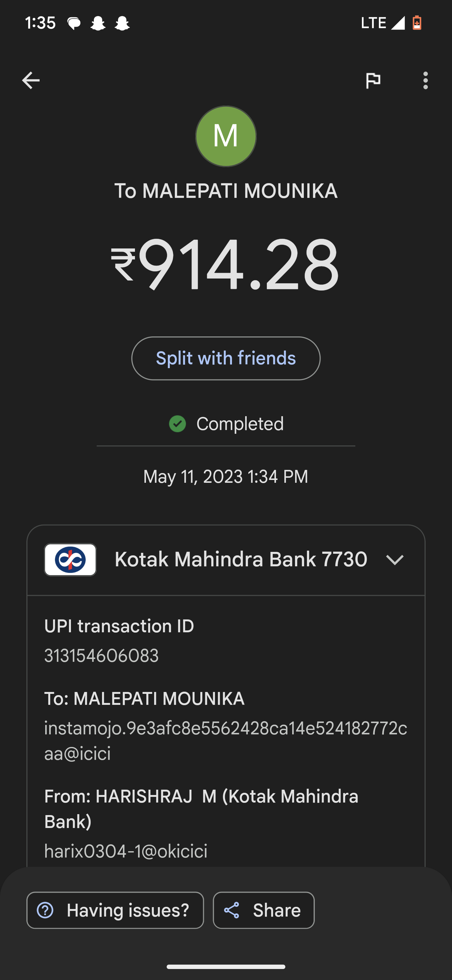Tap the flag report icon
452x980 pixels.
point(373,80)
